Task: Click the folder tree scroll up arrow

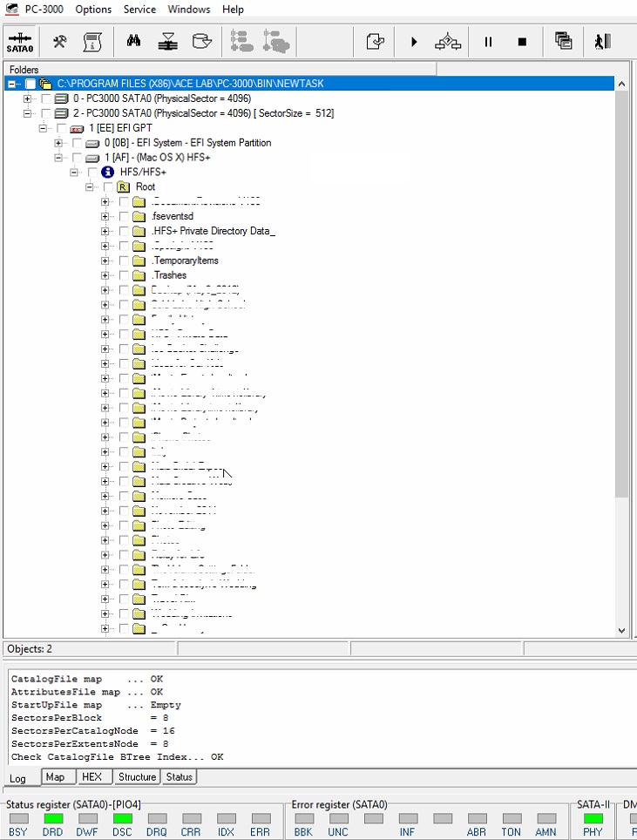Action: tap(621, 84)
